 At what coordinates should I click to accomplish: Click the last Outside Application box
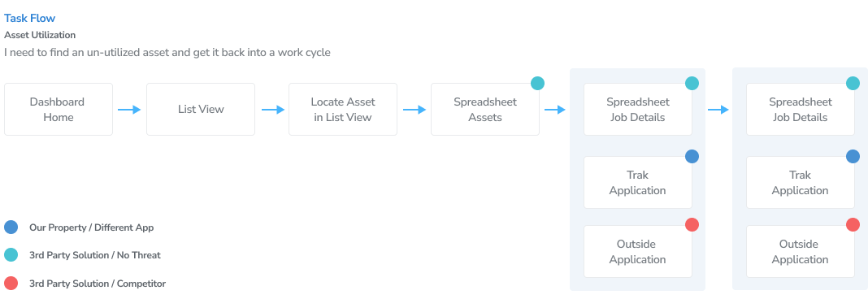pos(801,251)
